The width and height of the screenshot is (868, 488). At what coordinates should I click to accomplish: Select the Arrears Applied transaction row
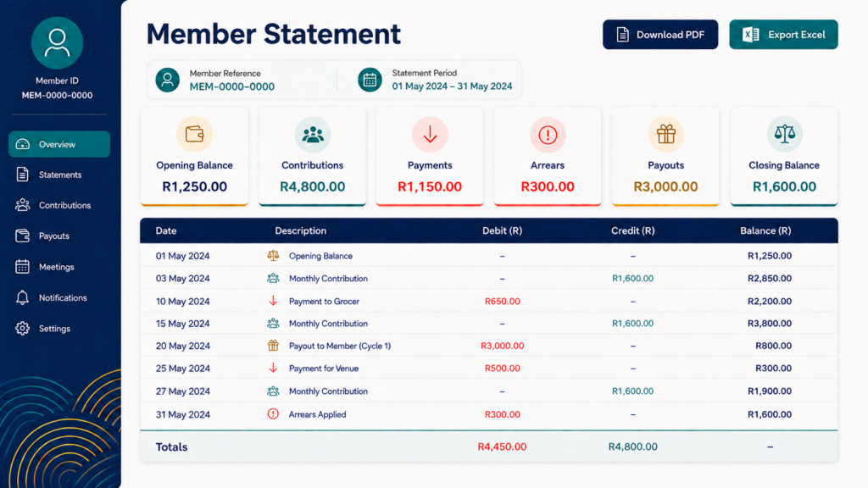click(x=489, y=414)
